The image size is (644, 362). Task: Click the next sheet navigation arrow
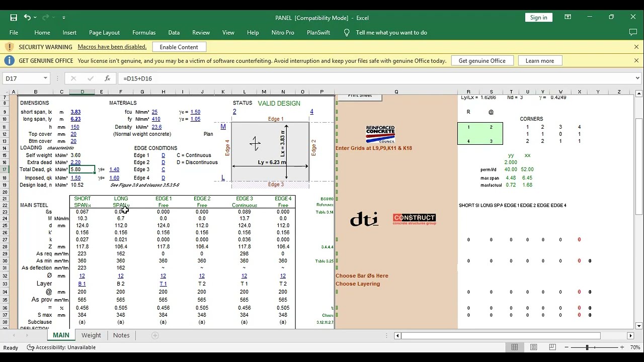point(28,335)
